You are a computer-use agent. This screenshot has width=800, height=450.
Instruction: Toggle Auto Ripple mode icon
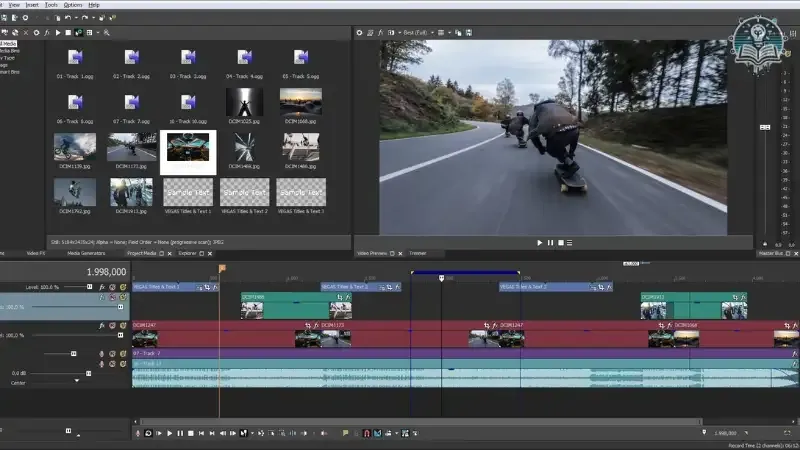point(388,433)
